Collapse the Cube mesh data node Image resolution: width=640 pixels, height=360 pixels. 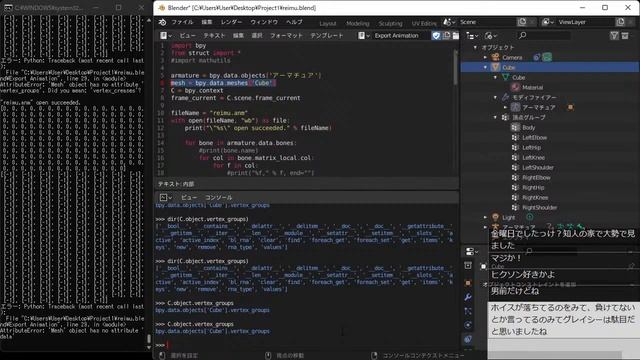496,78
